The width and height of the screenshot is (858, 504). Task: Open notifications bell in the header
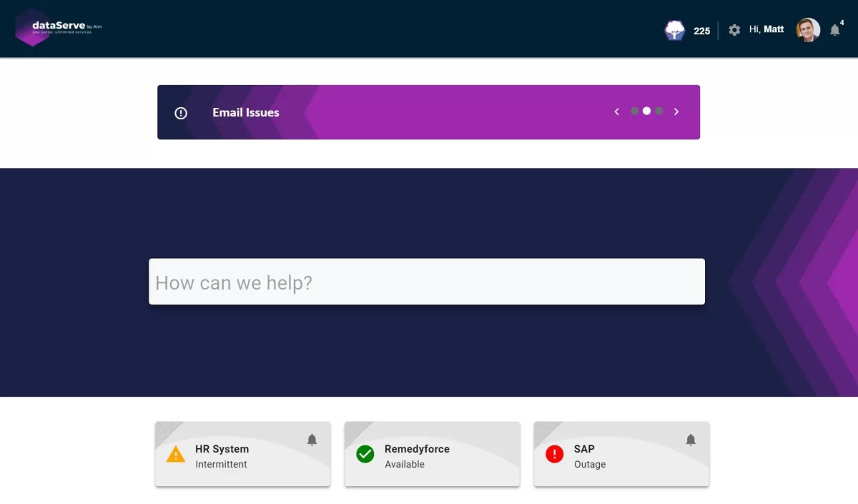[x=834, y=30]
